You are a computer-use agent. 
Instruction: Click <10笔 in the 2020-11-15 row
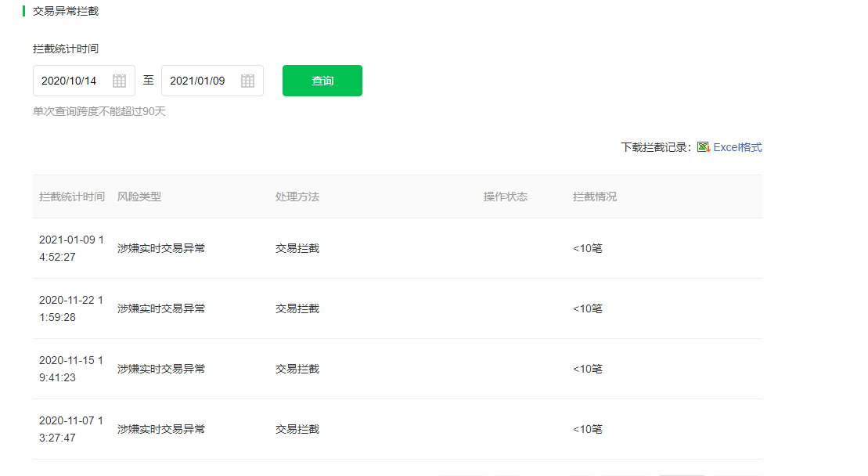pyautogui.click(x=587, y=370)
